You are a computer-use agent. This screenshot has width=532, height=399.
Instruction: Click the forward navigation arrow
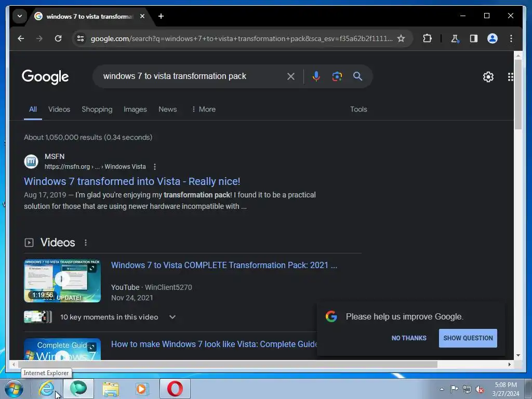pos(39,38)
